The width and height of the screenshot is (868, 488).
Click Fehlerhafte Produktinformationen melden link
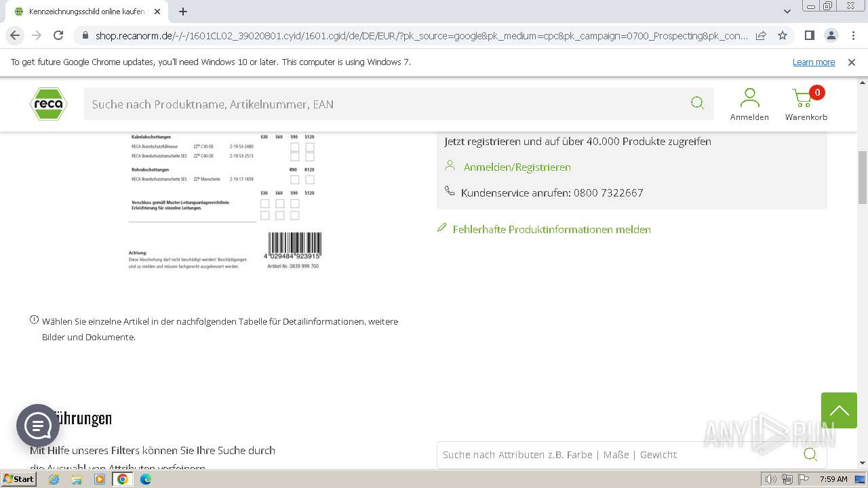(x=551, y=229)
